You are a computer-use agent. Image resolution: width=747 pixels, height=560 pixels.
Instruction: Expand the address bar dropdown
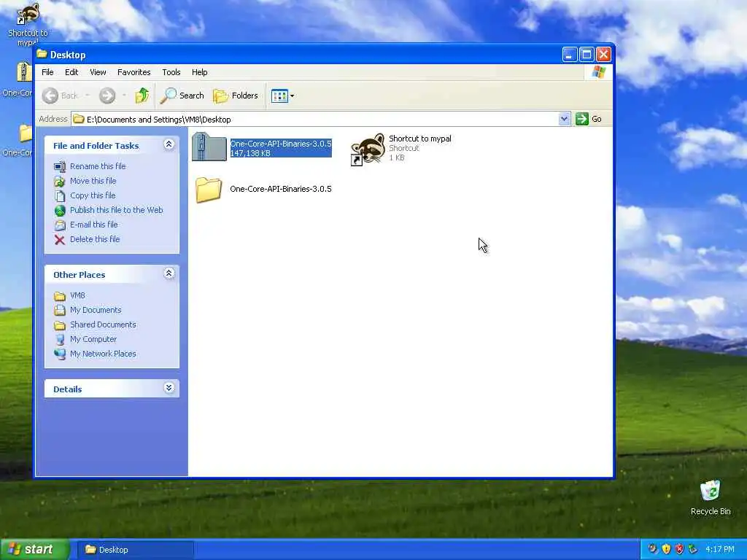pos(564,119)
